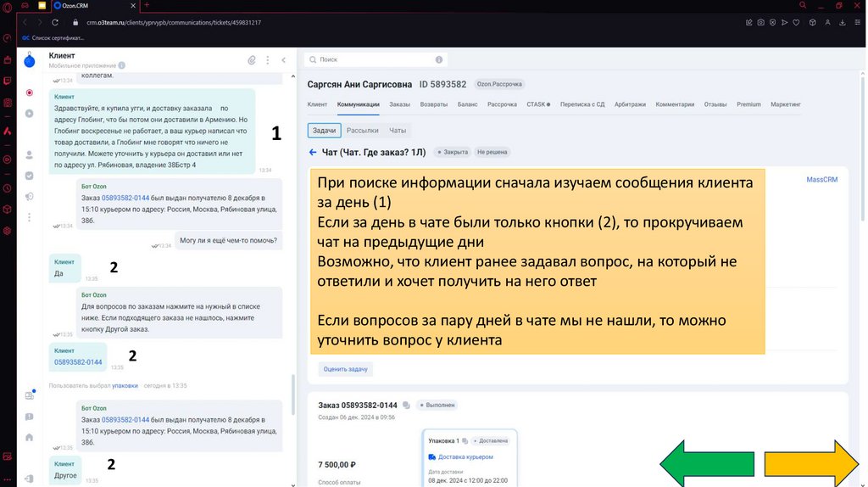The height and width of the screenshot is (487, 868).
Task: Open the Возвраты tab
Action: (x=433, y=104)
